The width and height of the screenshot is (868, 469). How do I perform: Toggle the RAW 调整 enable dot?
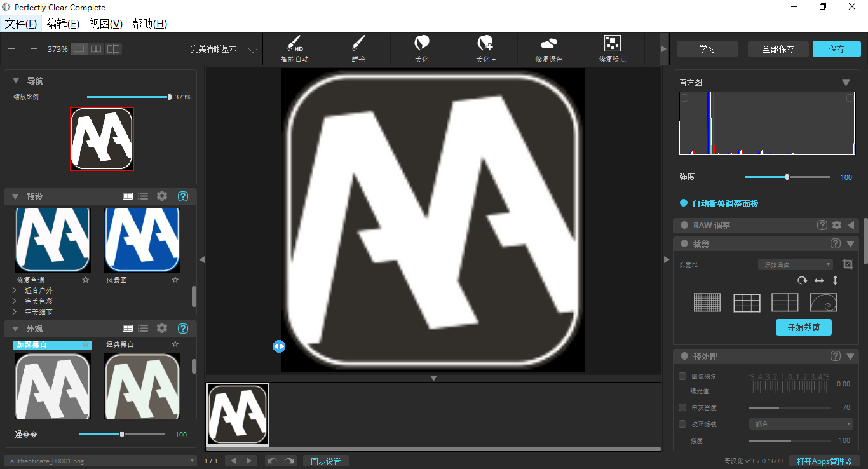pos(684,225)
